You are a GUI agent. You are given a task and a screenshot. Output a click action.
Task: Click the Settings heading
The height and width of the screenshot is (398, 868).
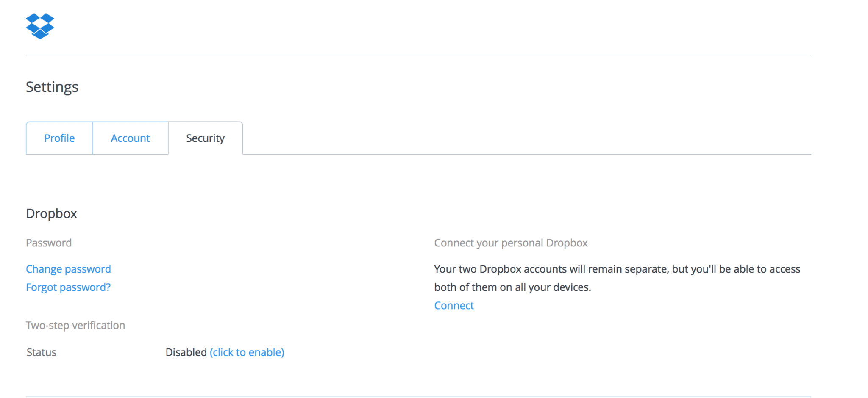[52, 87]
